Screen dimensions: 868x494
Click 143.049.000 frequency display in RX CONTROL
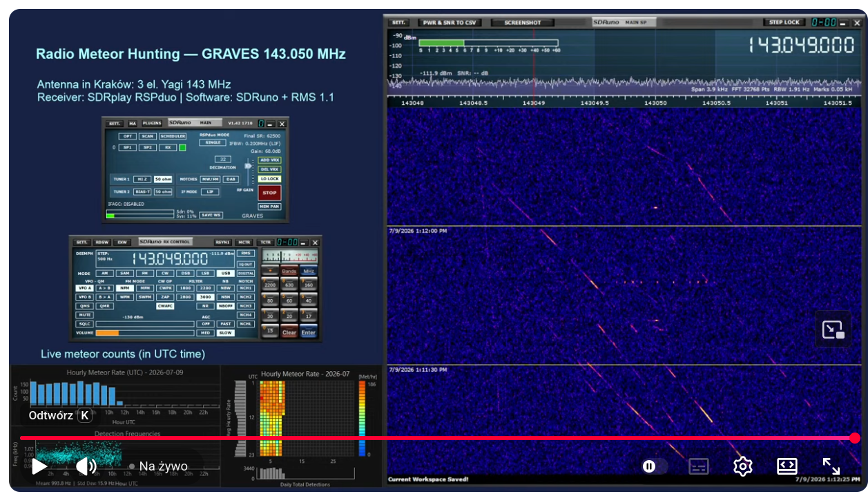170,258
